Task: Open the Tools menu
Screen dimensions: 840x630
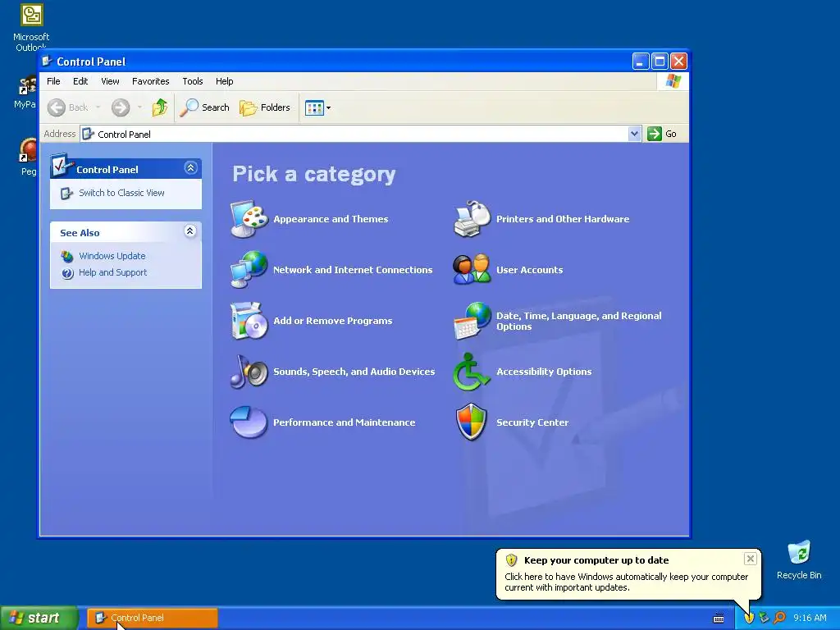Action: tap(192, 81)
